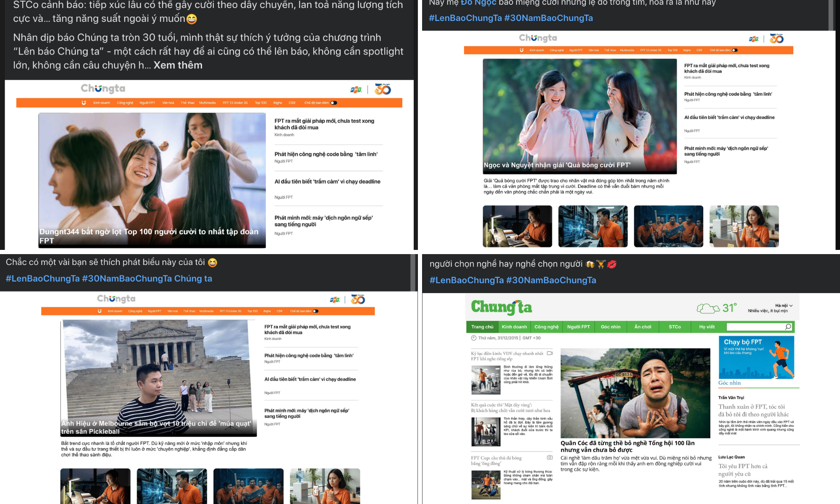The image size is (840, 504).
Task: Toggle 'Chế độ ban đêm' above Anh Hiệu Melbourne article
Action: (315, 311)
